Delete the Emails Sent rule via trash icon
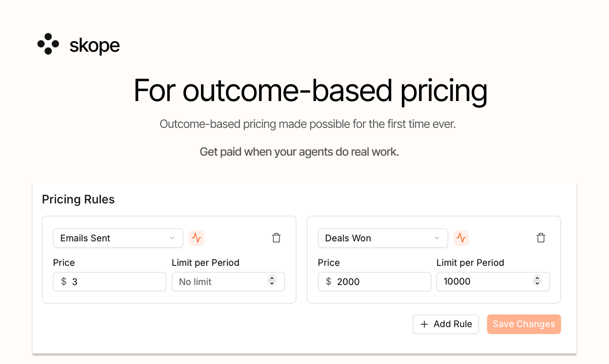 coord(276,238)
